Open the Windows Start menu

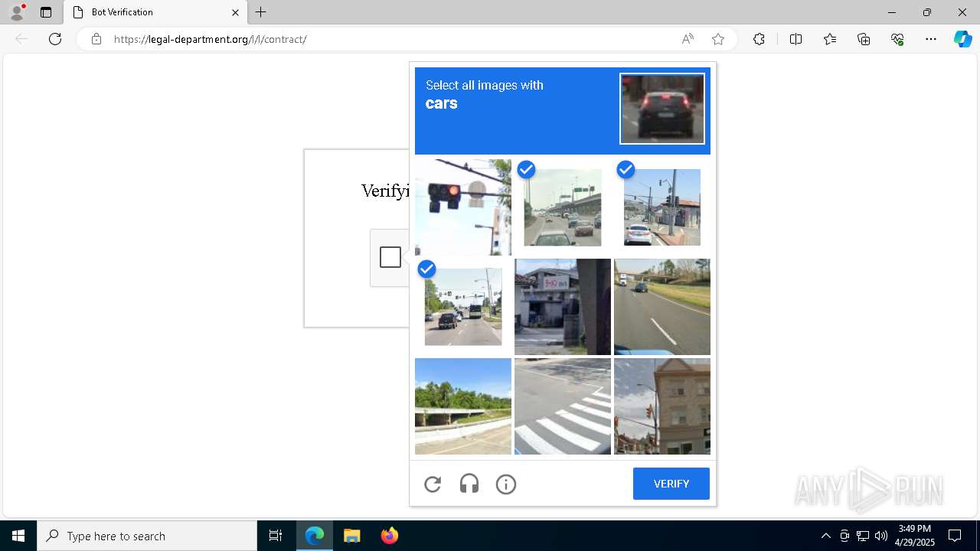[x=18, y=536]
